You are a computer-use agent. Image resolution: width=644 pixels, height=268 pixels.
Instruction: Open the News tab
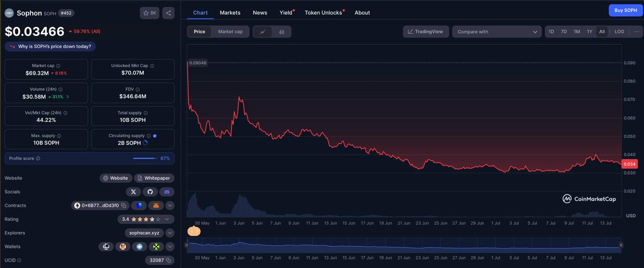pyautogui.click(x=260, y=13)
